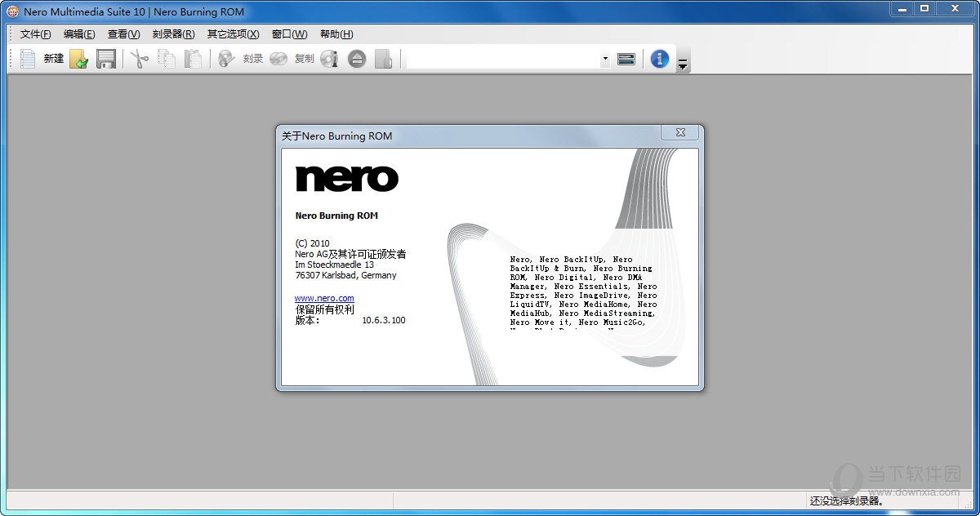Image resolution: width=980 pixels, height=516 pixels.
Task: Click the blue info circle icon
Action: coord(659,58)
